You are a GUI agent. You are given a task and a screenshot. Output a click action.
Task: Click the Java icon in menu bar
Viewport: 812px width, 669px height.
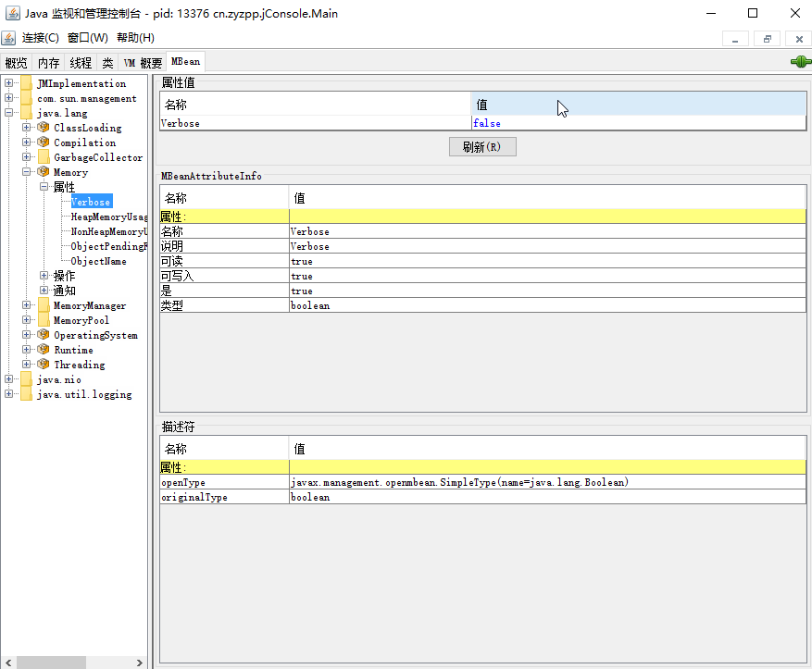click(x=9, y=38)
